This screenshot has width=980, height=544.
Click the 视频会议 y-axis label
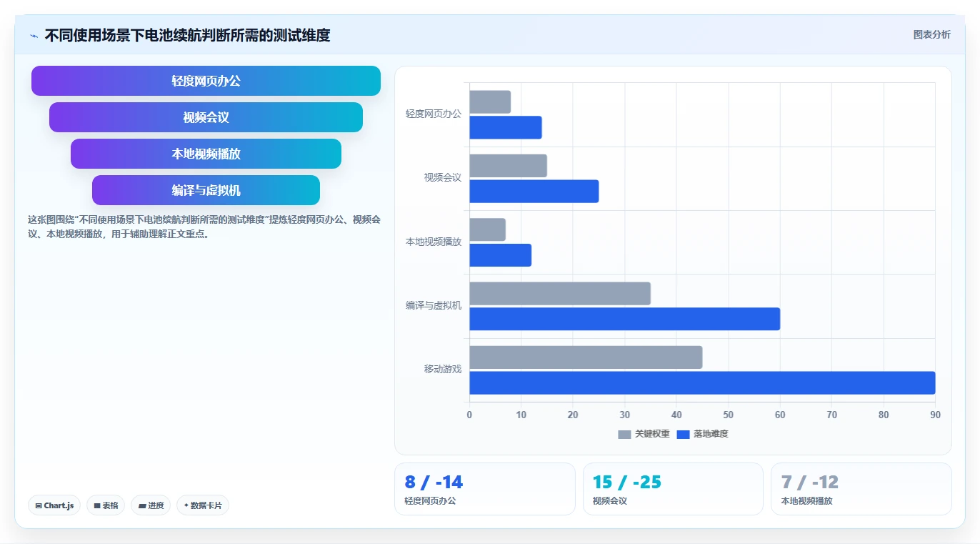tap(443, 178)
